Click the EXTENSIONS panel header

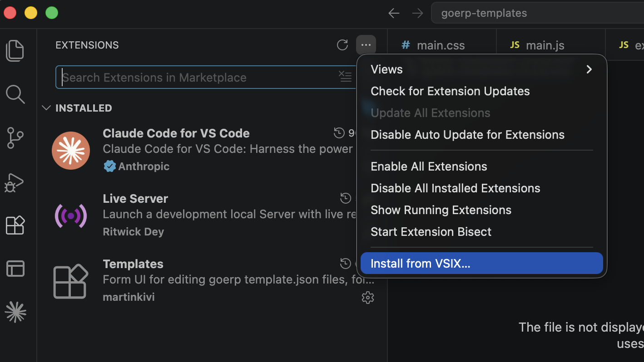(87, 45)
